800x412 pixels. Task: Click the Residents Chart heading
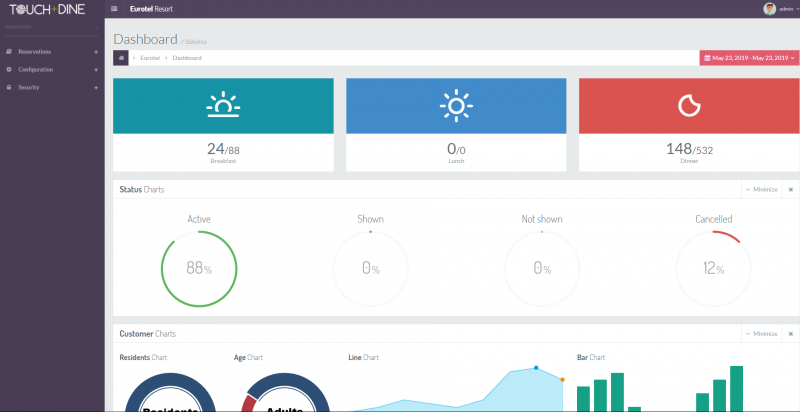pyautogui.click(x=143, y=357)
